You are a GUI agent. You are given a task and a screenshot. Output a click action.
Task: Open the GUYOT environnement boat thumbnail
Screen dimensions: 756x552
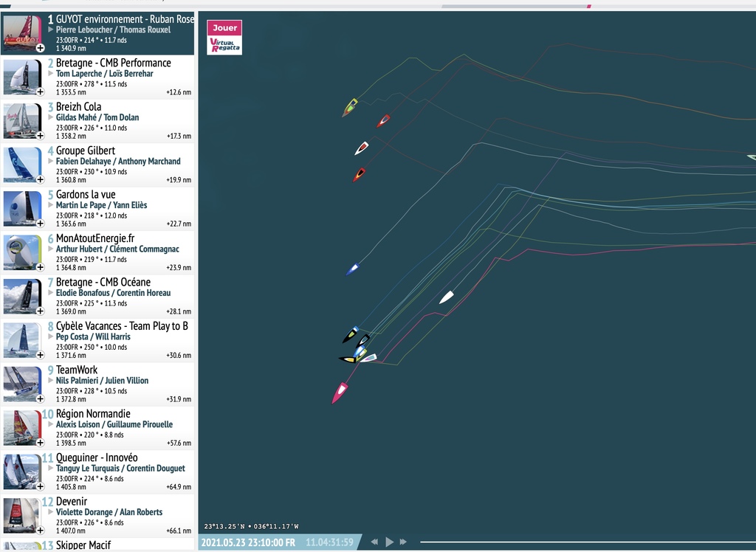(22, 32)
